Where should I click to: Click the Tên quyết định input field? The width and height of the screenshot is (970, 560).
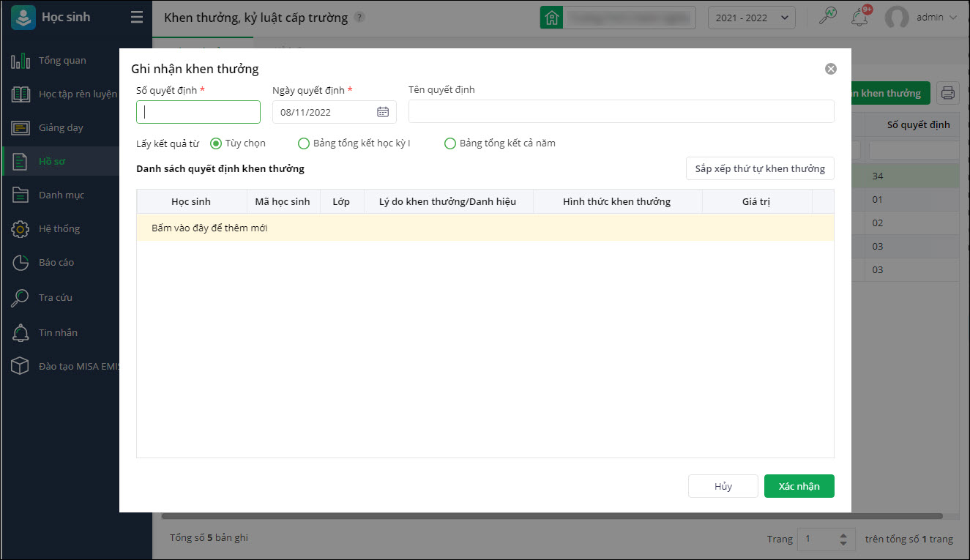point(622,111)
